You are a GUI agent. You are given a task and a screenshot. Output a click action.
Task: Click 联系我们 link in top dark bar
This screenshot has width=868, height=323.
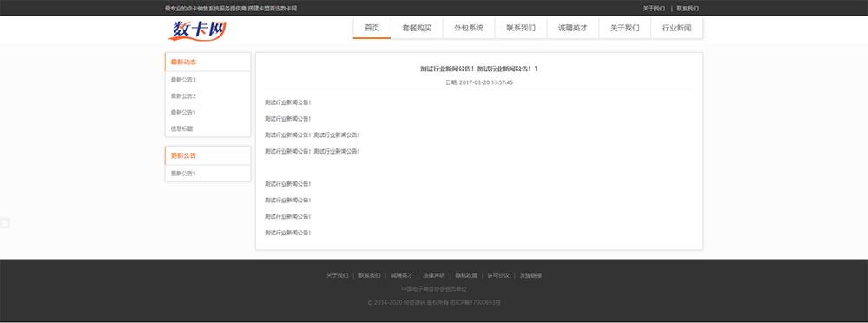coord(687,9)
